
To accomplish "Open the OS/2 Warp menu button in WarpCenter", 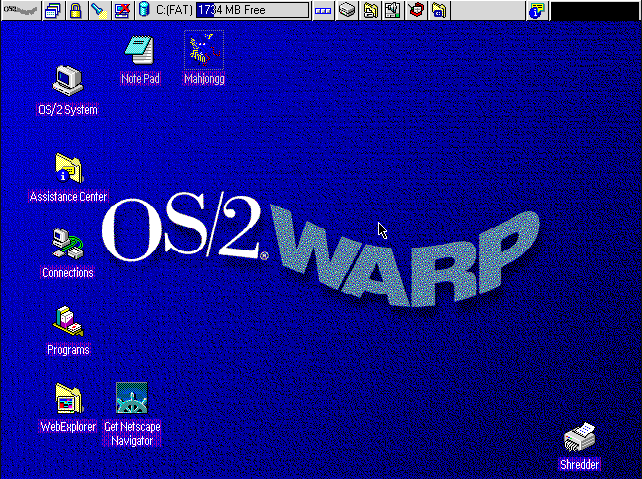I will tap(20, 10).
